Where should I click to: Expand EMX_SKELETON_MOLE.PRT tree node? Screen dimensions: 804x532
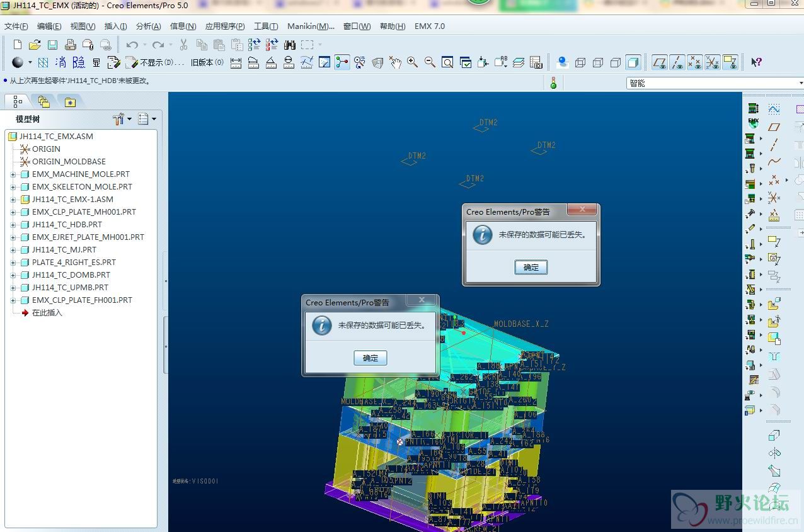13,187
